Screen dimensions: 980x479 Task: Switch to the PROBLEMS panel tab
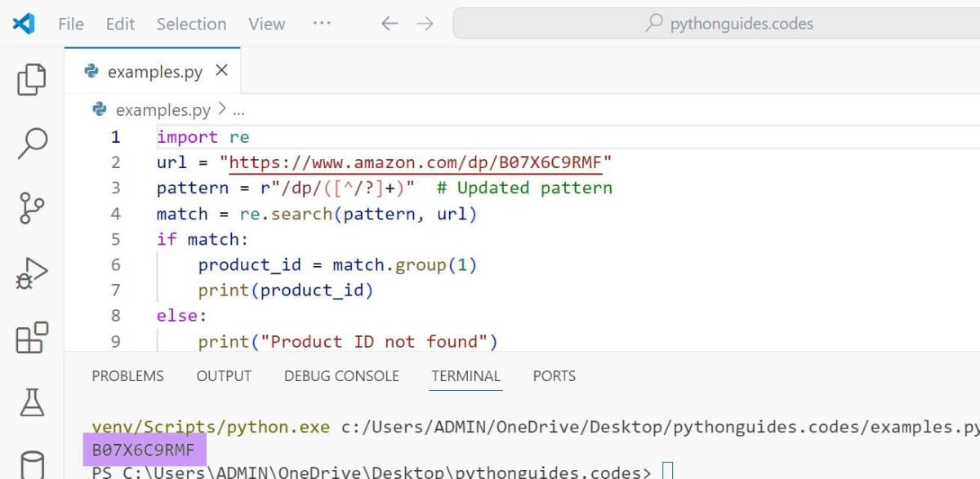point(127,376)
